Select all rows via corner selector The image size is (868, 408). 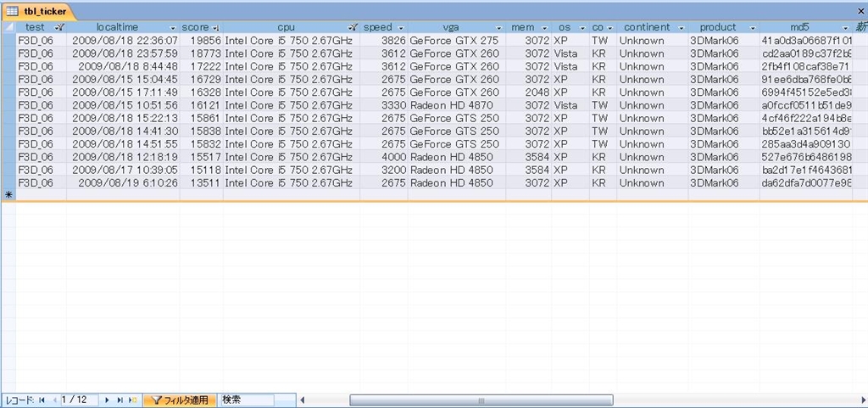(x=8, y=27)
